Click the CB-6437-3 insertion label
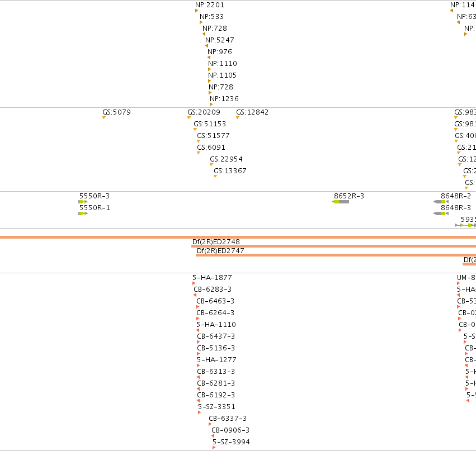The width and height of the screenshot is (476, 451). pyautogui.click(x=216, y=336)
